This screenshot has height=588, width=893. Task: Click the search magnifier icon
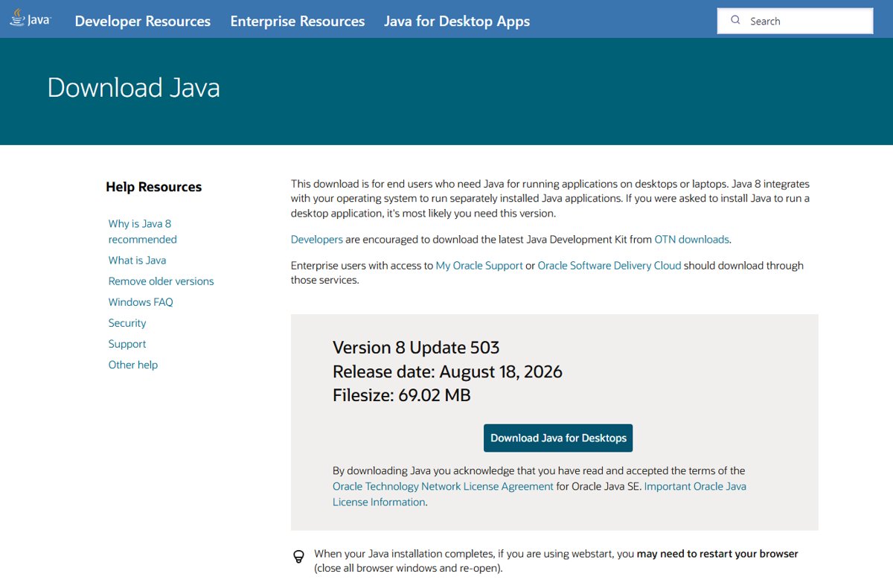[735, 20]
